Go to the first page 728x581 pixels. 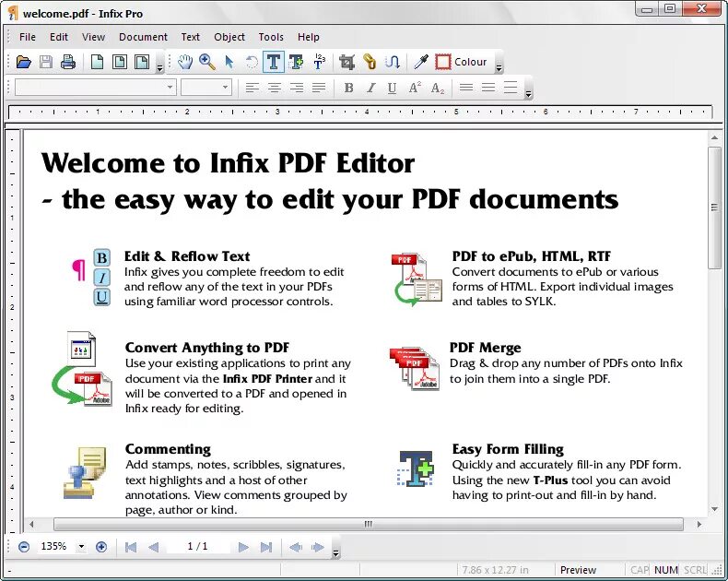(131, 547)
